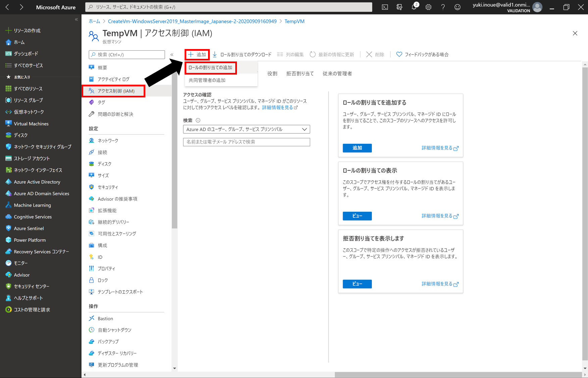
Task: Click the global Azure search bar
Action: pyautogui.click(x=229, y=7)
